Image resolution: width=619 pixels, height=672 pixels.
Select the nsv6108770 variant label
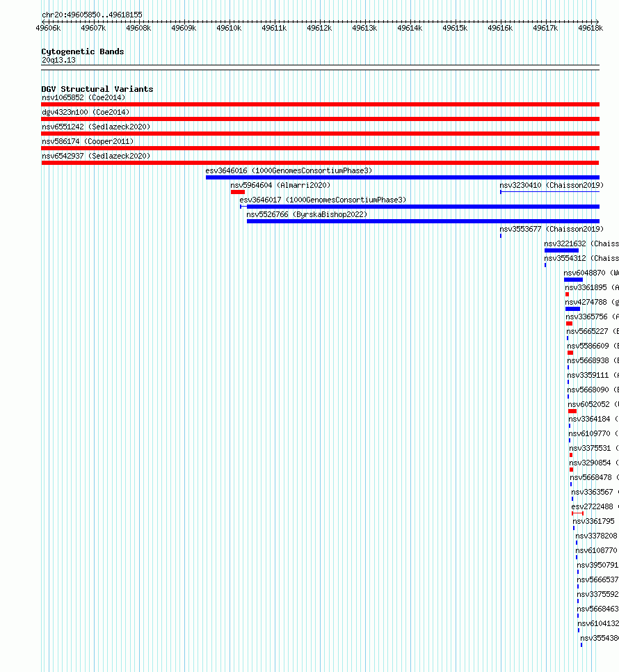[596, 550]
